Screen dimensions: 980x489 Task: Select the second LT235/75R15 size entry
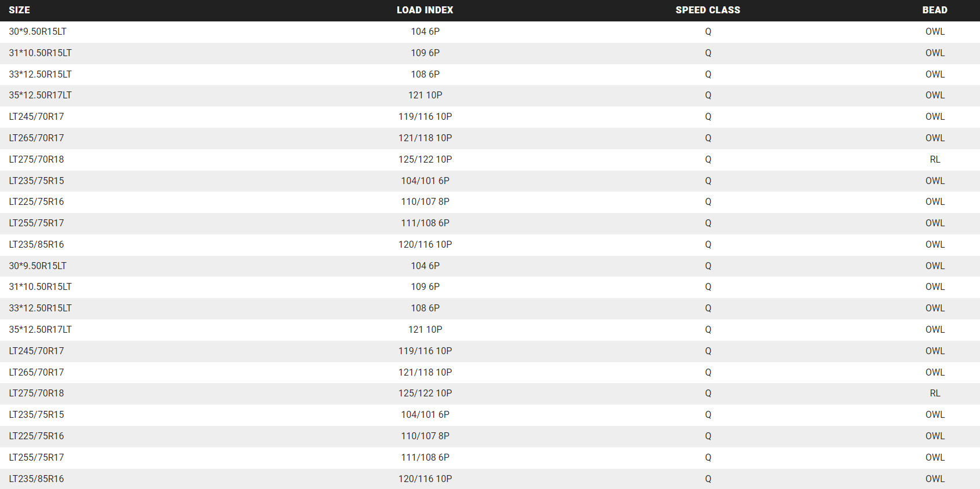coord(36,414)
